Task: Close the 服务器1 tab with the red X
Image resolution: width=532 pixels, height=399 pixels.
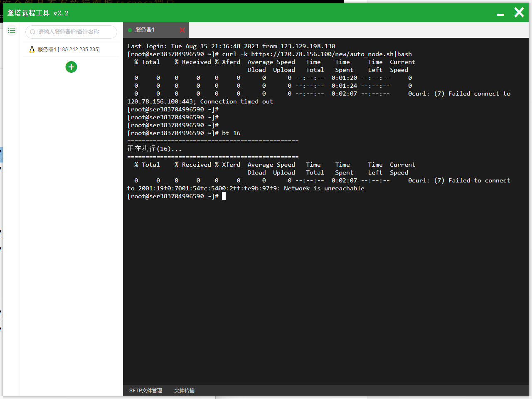Action: click(x=182, y=30)
